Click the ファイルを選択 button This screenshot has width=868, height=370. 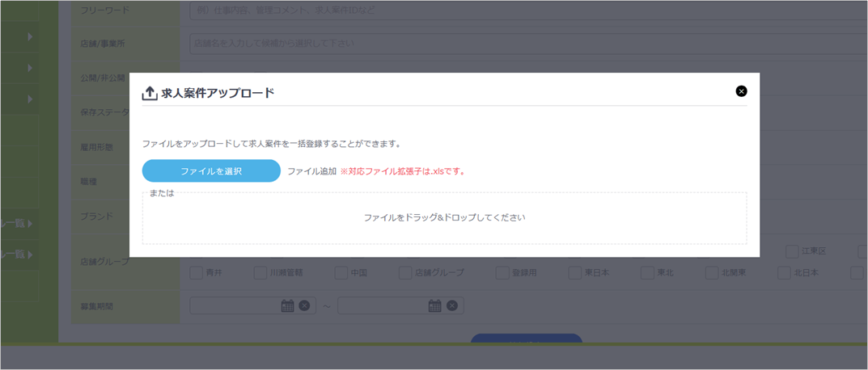(211, 171)
